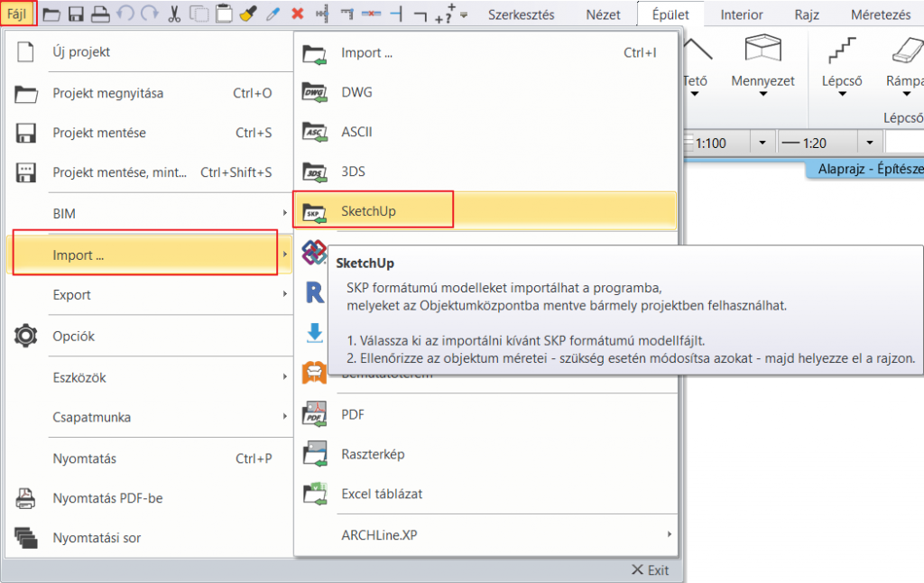Expand the Export submenu
The image size is (924, 583).
coord(284,294)
